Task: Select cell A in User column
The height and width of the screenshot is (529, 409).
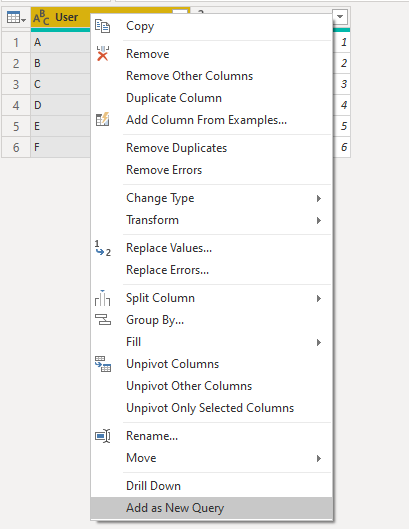Action: pos(61,42)
